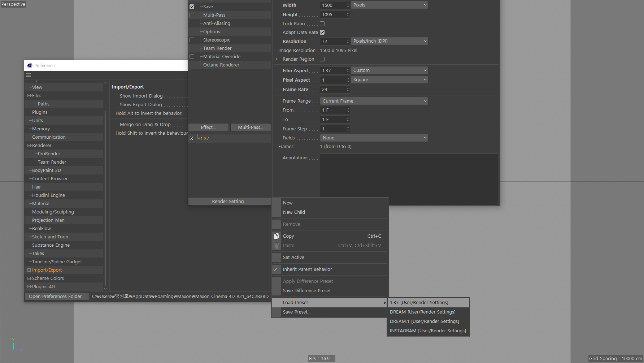Click the Cinema 4D logo in Preferences title
644x363 pixels.
(30, 65)
